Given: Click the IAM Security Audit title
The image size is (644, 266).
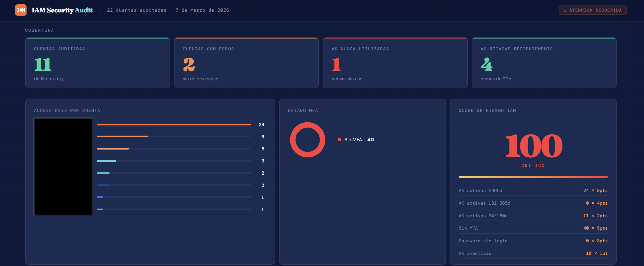Looking at the screenshot, I should click(x=62, y=10).
